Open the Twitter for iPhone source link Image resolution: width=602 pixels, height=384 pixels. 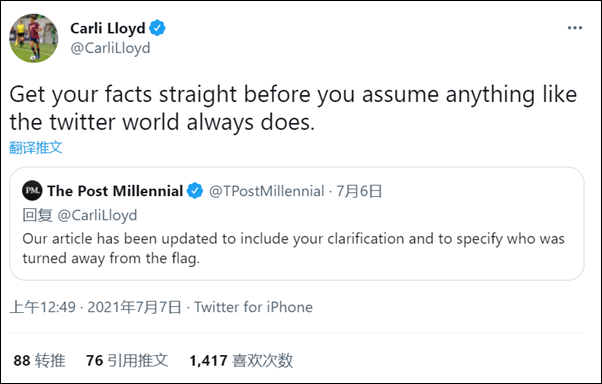click(253, 307)
